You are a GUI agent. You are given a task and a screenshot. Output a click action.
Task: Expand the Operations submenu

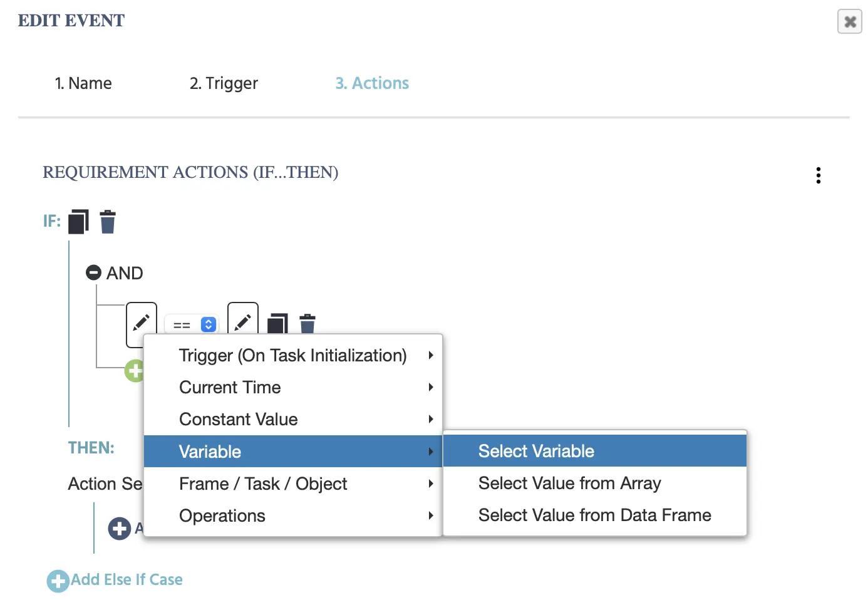[x=293, y=515]
